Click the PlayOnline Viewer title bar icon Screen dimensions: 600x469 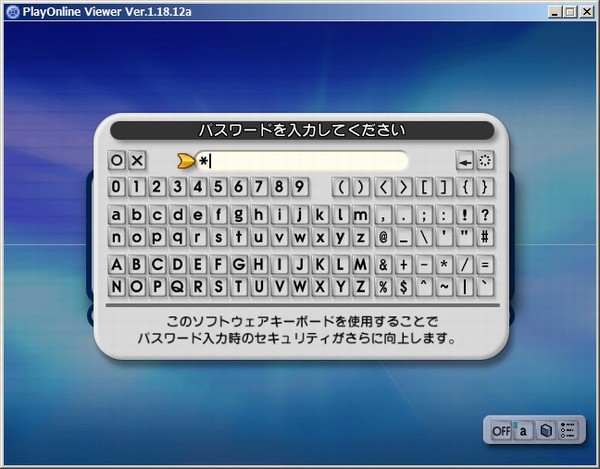13,12
